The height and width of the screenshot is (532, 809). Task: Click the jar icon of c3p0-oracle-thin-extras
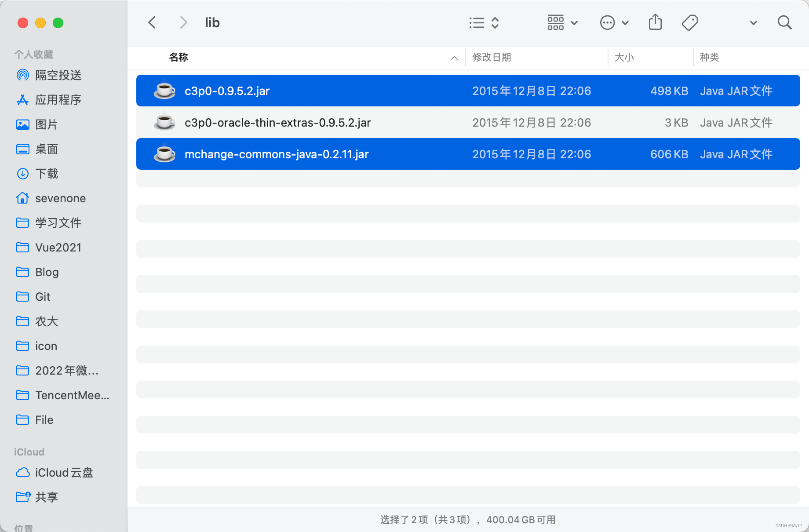(x=164, y=122)
